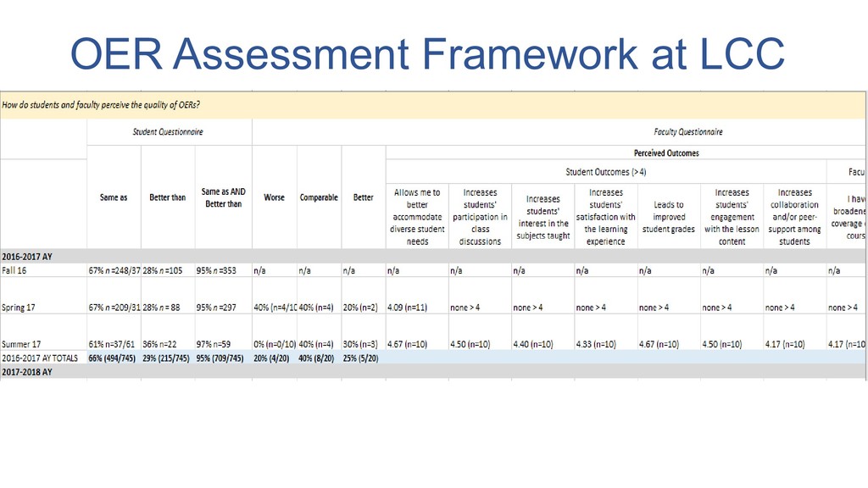This screenshot has height=488, width=868.
Task: Click the "Worse" column header
Action: (274, 197)
